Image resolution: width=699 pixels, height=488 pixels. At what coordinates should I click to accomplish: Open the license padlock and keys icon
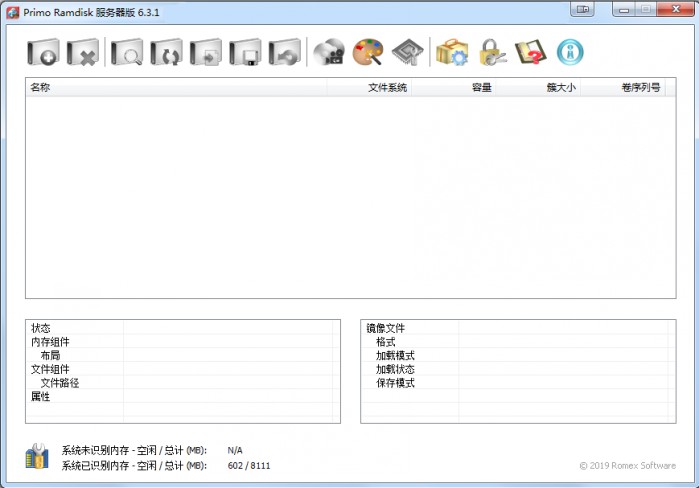[x=492, y=52]
